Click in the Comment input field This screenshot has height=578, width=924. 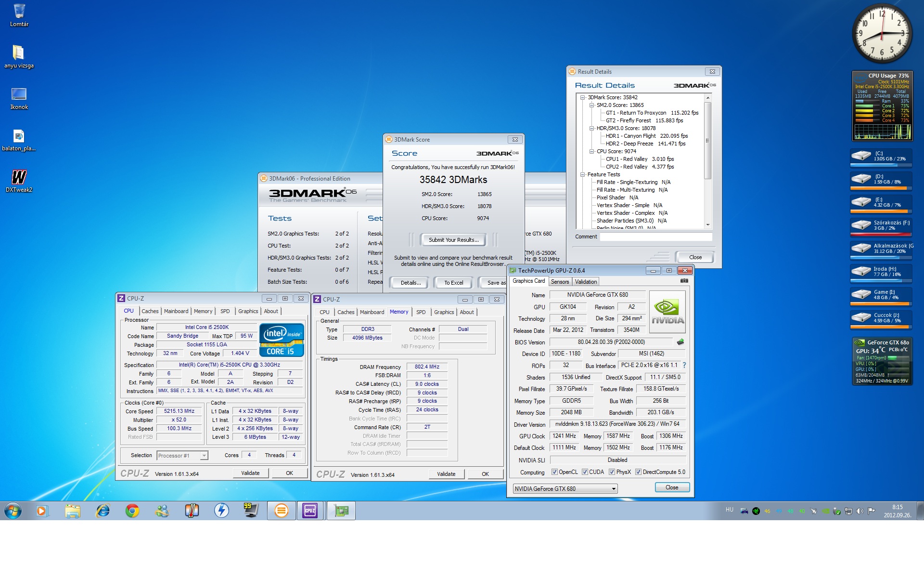click(x=655, y=236)
